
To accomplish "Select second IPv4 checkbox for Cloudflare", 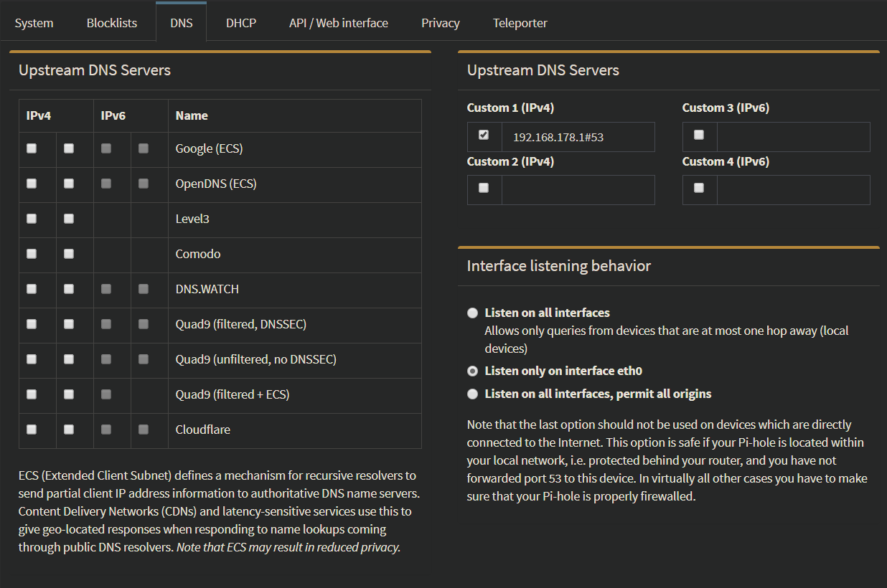I will pos(69,430).
